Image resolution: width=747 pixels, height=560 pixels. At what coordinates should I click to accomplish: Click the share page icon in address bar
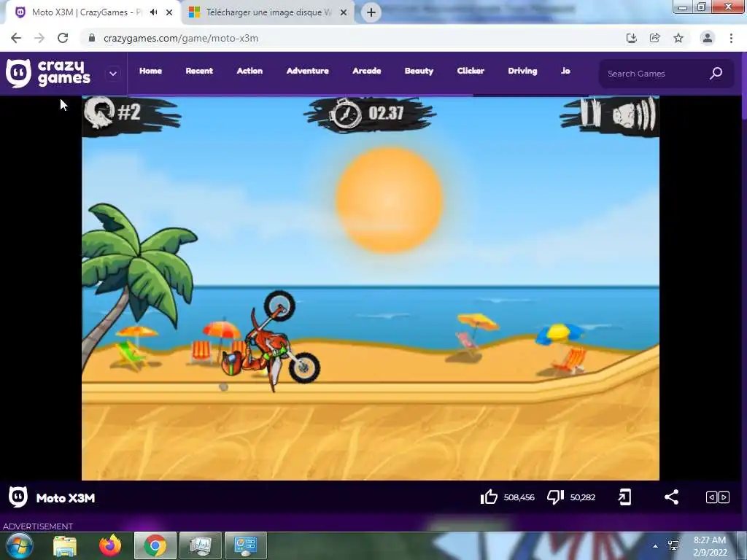point(654,38)
